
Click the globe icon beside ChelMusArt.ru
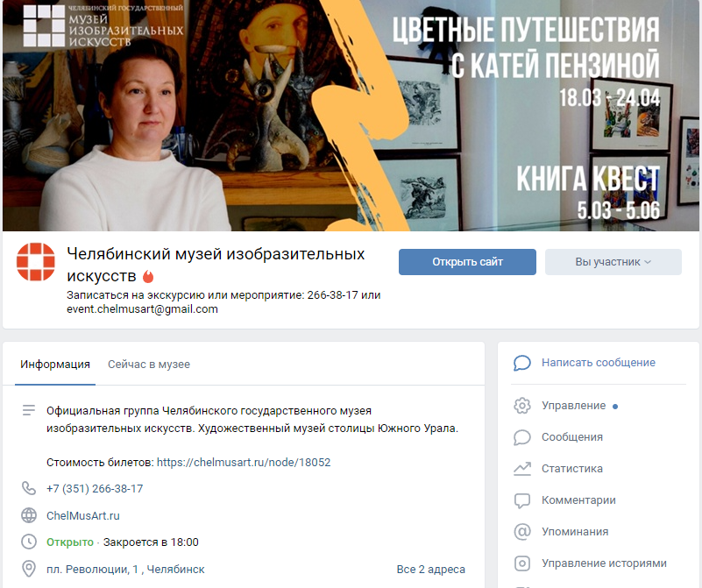pos(29,515)
